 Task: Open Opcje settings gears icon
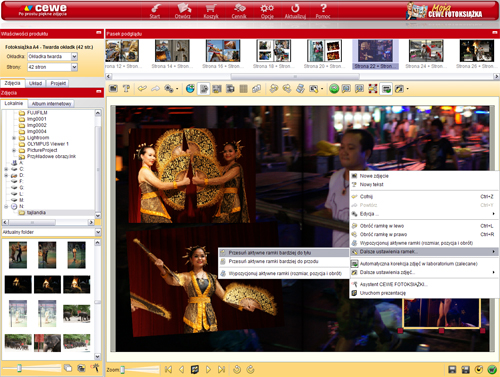point(267,11)
